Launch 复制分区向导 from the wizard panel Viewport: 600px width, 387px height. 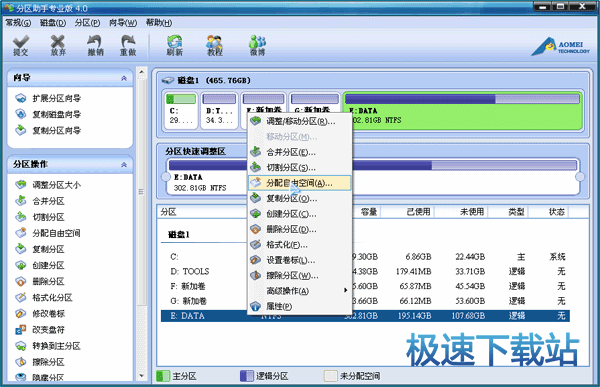point(48,131)
